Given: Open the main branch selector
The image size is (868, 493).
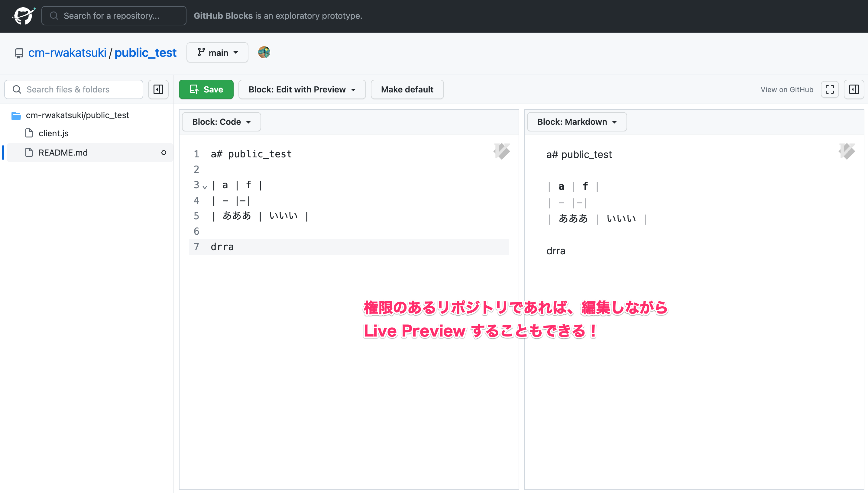Looking at the screenshot, I should click(217, 53).
